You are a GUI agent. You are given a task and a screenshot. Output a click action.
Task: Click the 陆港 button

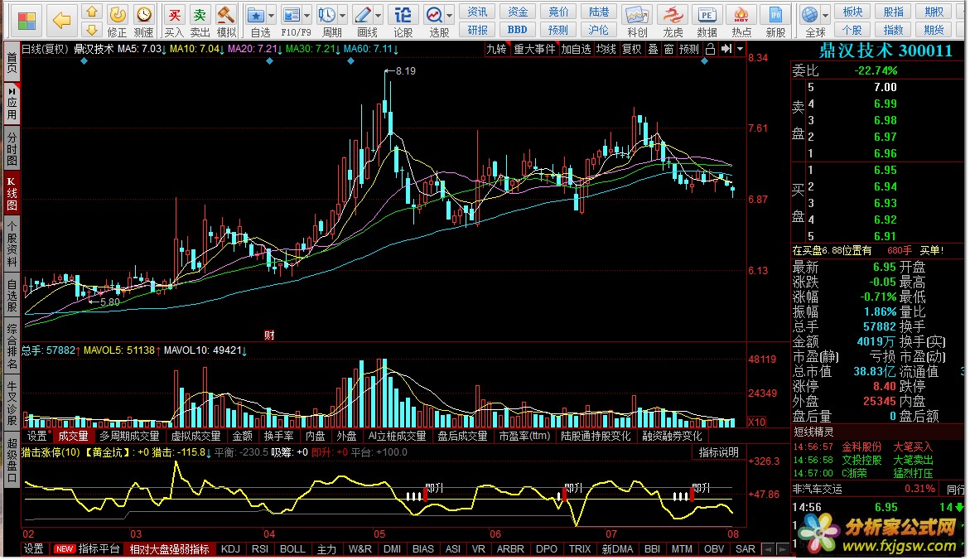tap(598, 12)
